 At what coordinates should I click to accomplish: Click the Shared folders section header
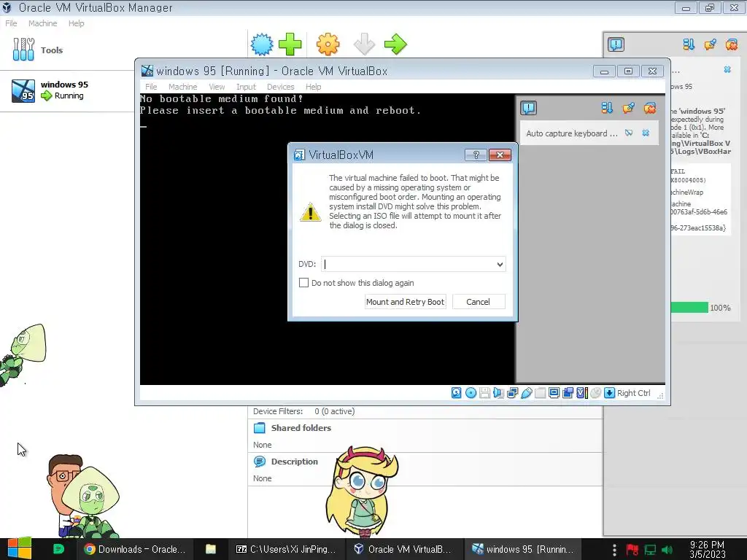tap(301, 427)
